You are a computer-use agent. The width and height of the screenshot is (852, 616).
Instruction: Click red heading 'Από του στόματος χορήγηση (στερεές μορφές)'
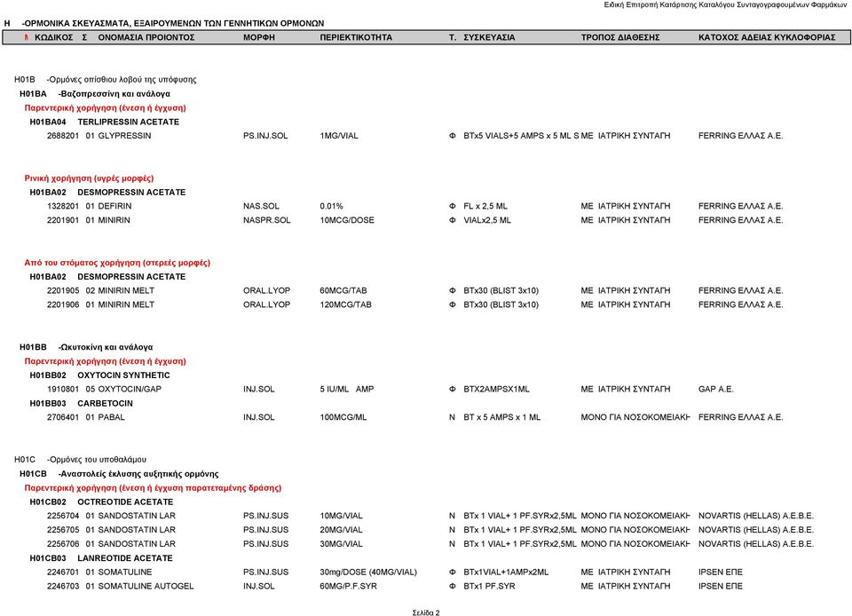pos(117,263)
